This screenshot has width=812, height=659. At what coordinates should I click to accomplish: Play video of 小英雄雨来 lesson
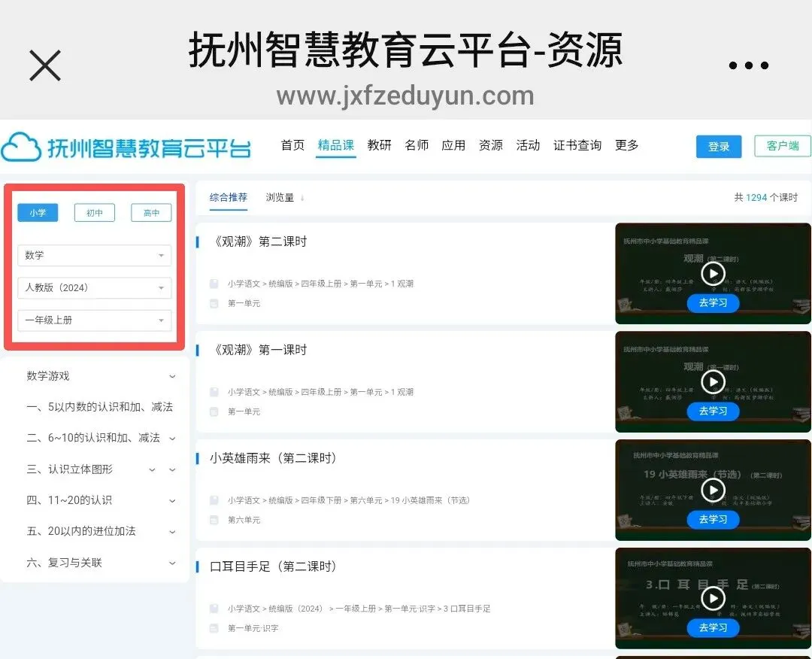713,490
